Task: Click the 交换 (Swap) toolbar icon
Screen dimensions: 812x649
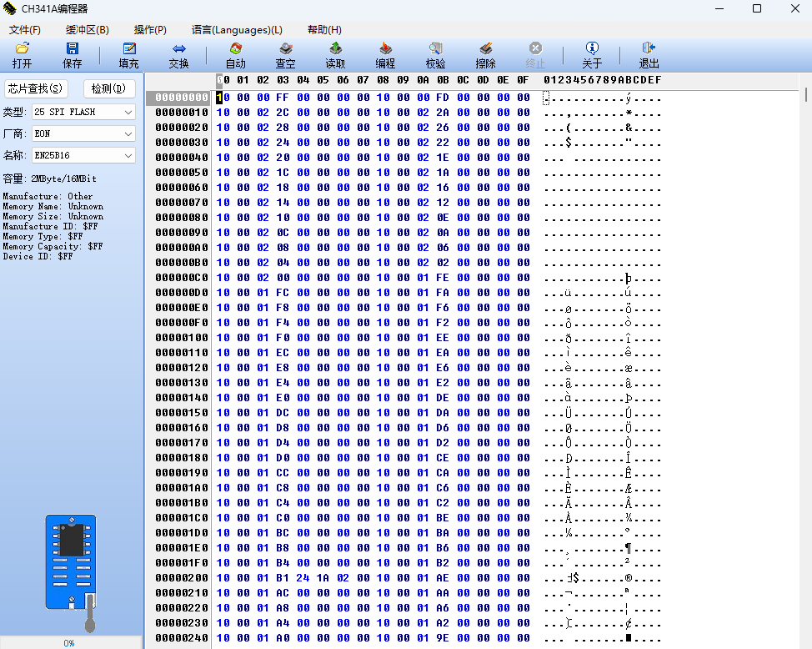Action: (x=178, y=55)
